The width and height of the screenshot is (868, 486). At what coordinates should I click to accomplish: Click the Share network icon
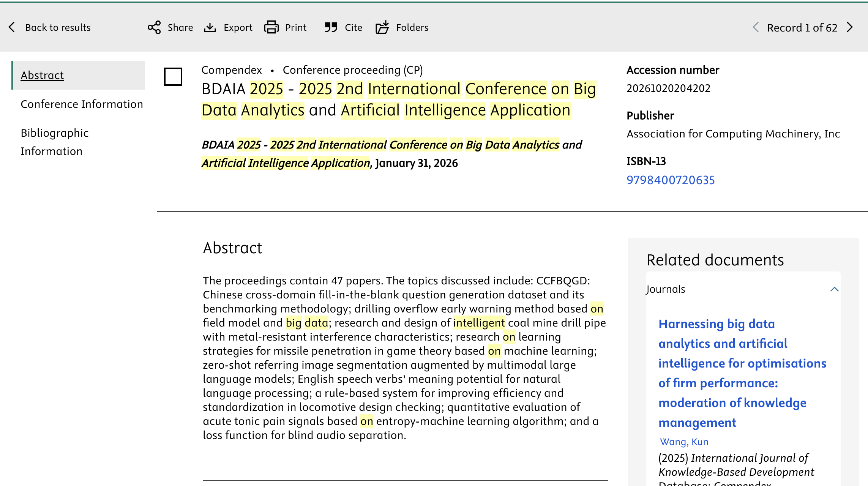coord(154,27)
